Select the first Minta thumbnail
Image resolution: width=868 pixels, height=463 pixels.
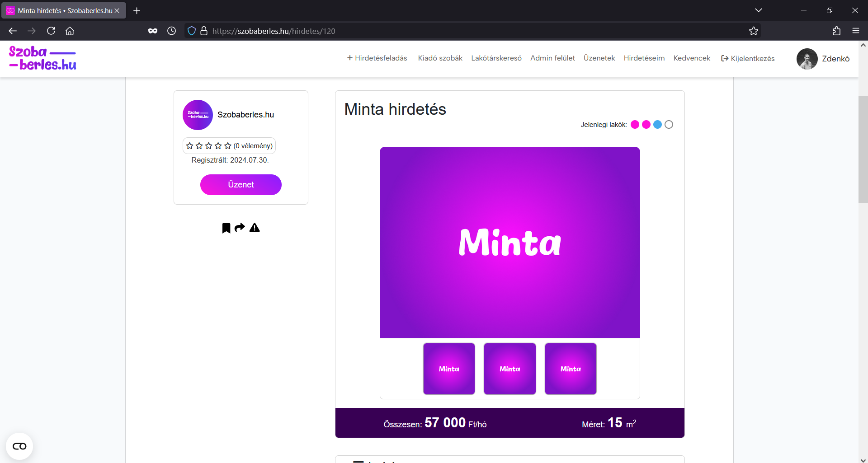449,369
